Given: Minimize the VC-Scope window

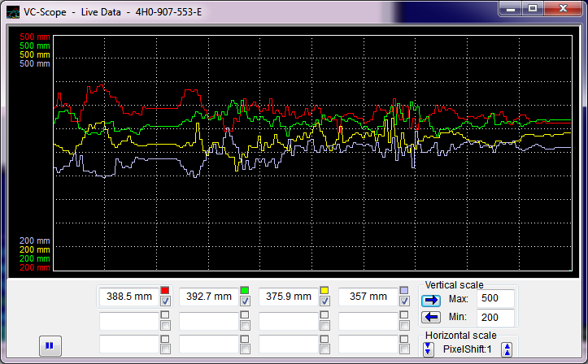Looking at the screenshot, I should click(x=511, y=8).
